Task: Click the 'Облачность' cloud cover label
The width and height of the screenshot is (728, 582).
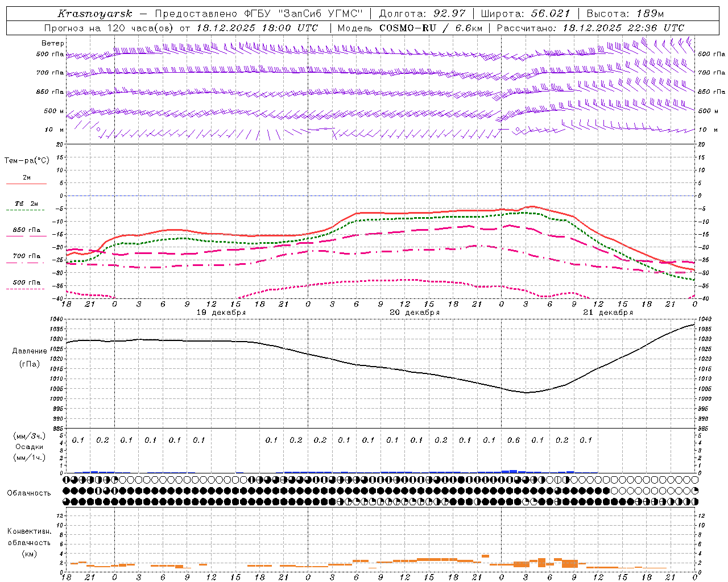Action: point(29,493)
